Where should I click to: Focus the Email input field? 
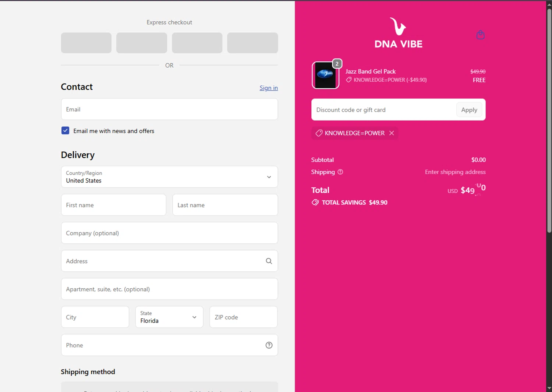coord(169,109)
